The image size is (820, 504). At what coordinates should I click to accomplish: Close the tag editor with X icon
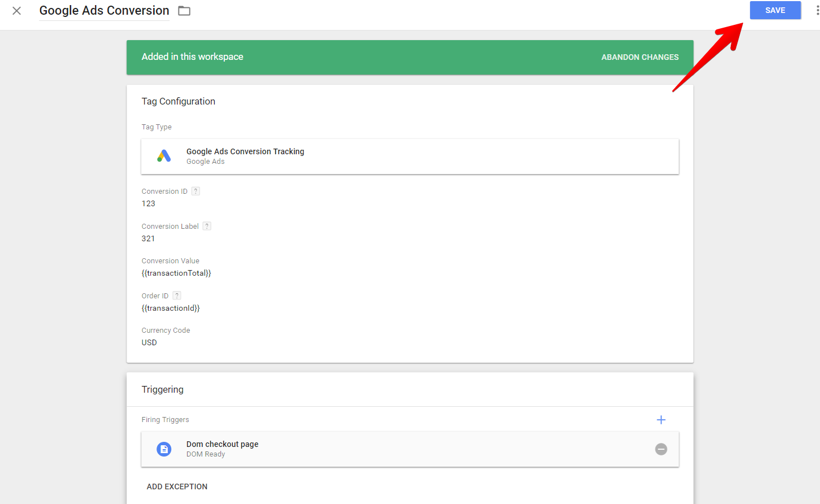coord(16,11)
